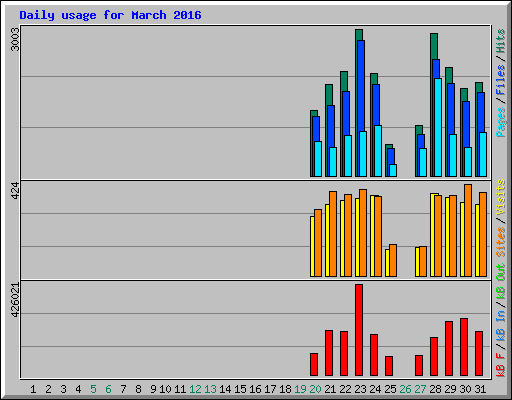Click the kB F legend label
Viewport: 512px width, 400px height.
click(501, 365)
